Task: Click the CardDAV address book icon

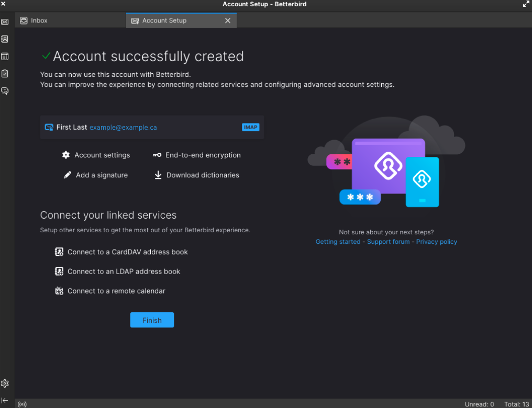Action: [59, 252]
